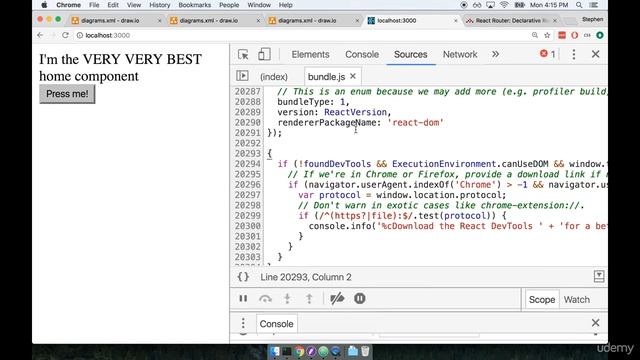Select the Console drawer tab
Image resolution: width=640 pixels, height=360 pixels.
[276, 324]
